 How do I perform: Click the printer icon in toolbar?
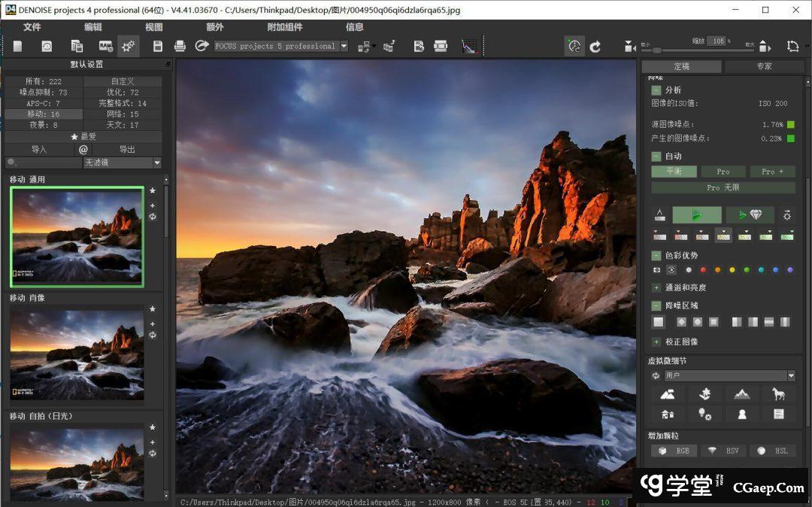[x=180, y=47]
